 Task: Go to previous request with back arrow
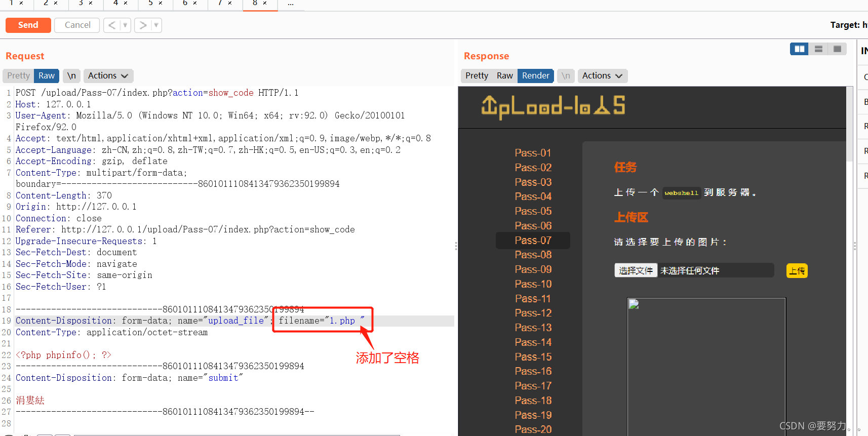click(112, 25)
